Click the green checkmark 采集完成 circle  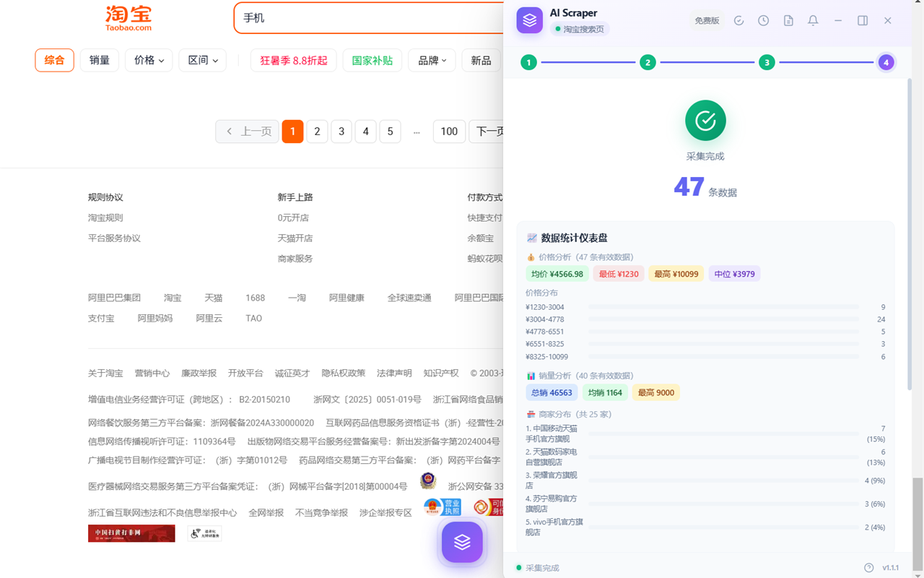pos(705,121)
